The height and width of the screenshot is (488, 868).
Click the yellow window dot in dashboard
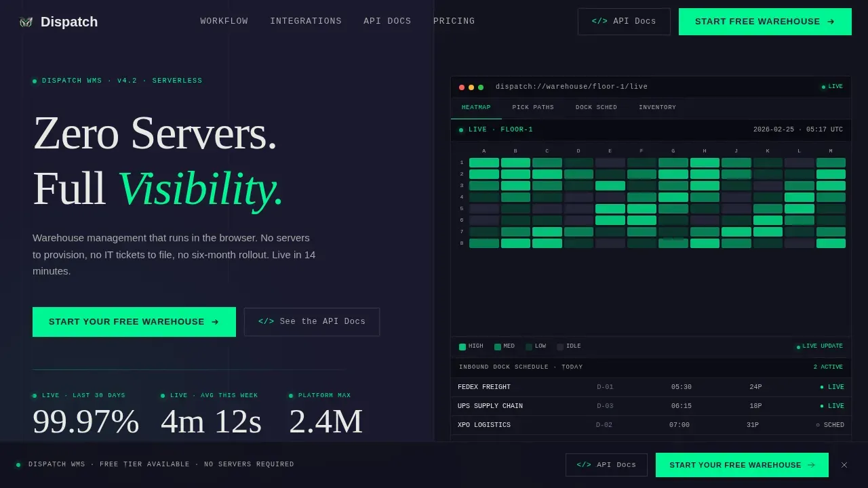tap(471, 87)
